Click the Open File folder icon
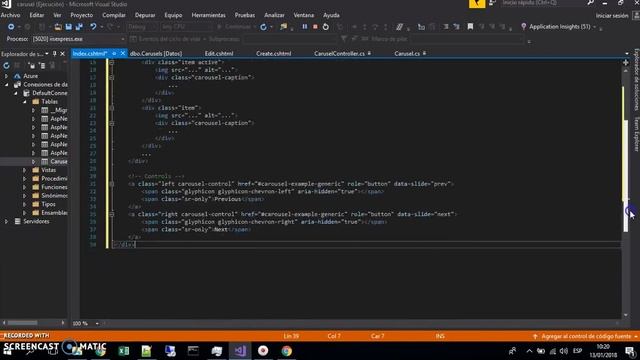This screenshot has width=640, height=360. click(x=58, y=27)
